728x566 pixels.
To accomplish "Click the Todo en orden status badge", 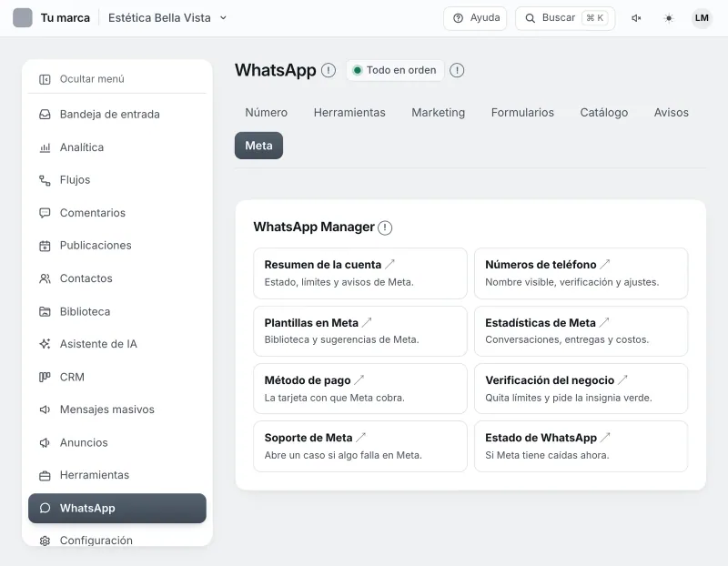I will [395, 70].
